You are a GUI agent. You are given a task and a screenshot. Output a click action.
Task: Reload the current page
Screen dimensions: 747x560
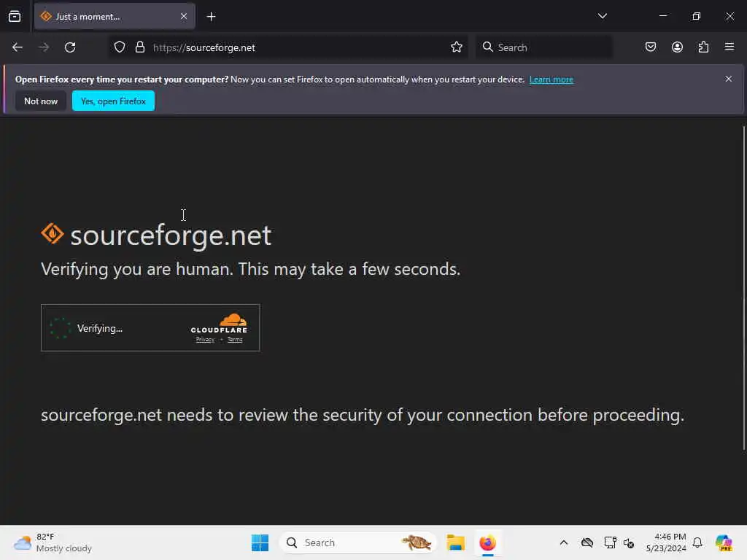[x=70, y=47]
